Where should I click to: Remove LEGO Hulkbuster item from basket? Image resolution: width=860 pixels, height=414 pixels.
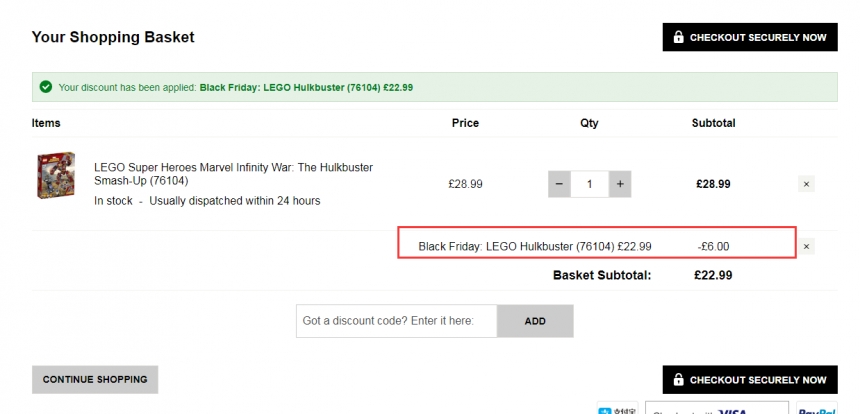[x=806, y=184]
